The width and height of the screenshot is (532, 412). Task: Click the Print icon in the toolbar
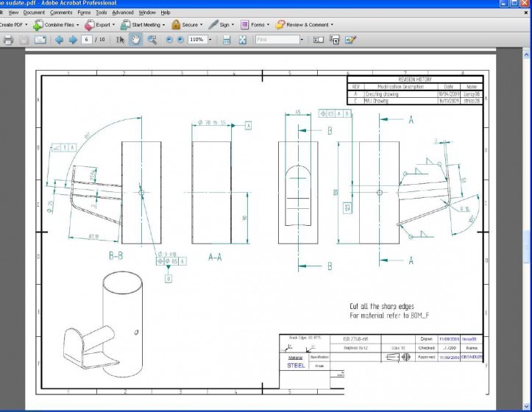coord(8,40)
